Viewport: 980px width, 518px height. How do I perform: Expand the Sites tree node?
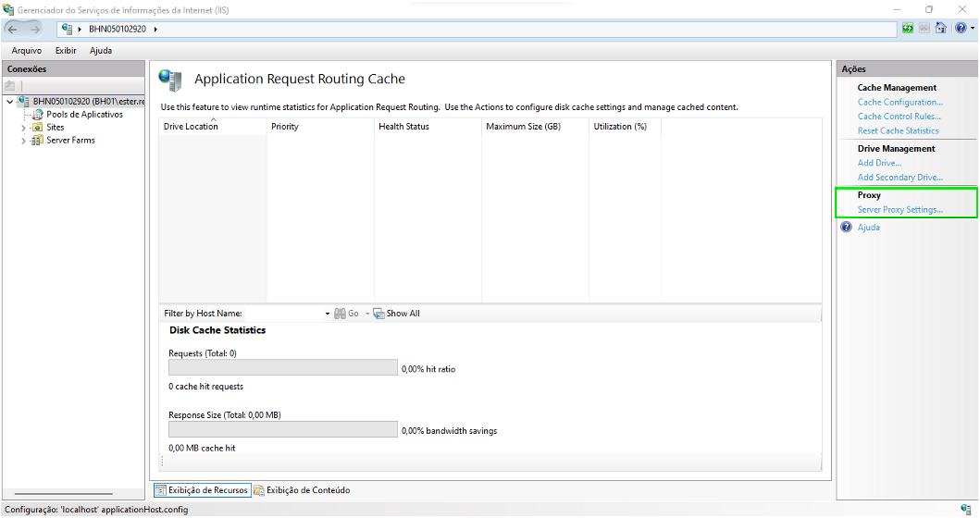click(x=23, y=128)
